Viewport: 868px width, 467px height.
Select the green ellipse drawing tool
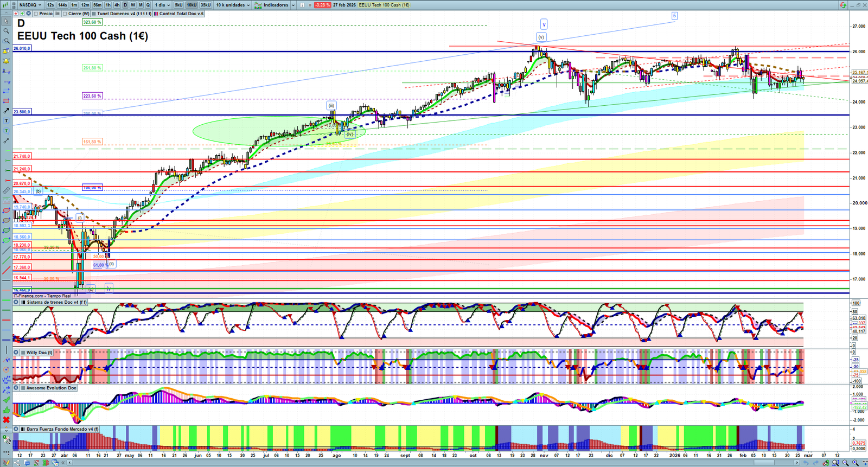click(6, 230)
